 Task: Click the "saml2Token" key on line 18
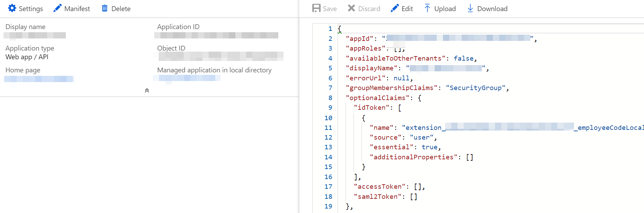click(377, 197)
